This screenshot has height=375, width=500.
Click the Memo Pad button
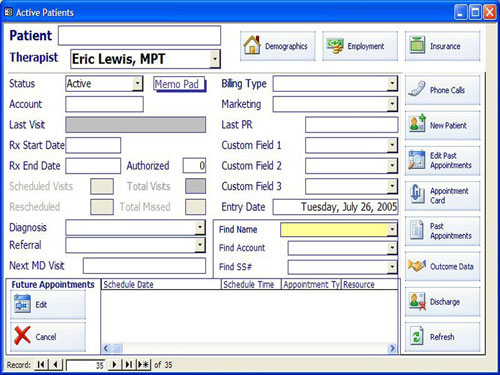[179, 84]
